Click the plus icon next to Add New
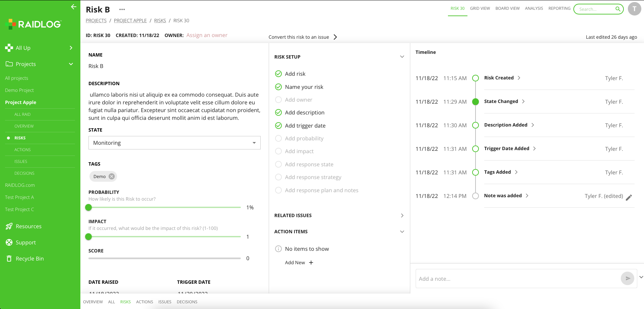The height and width of the screenshot is (309, 644). (311, 263)
